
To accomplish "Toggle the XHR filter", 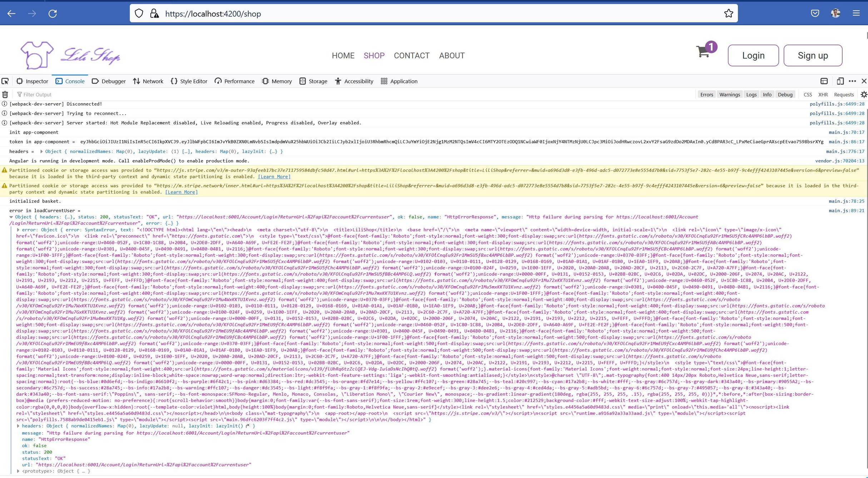I will (823, 94).
